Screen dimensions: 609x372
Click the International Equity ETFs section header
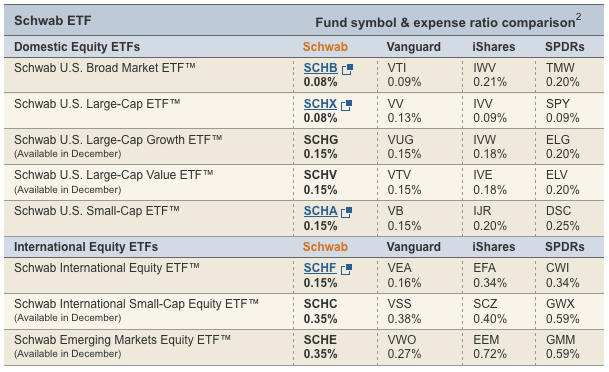click(86, 247)
